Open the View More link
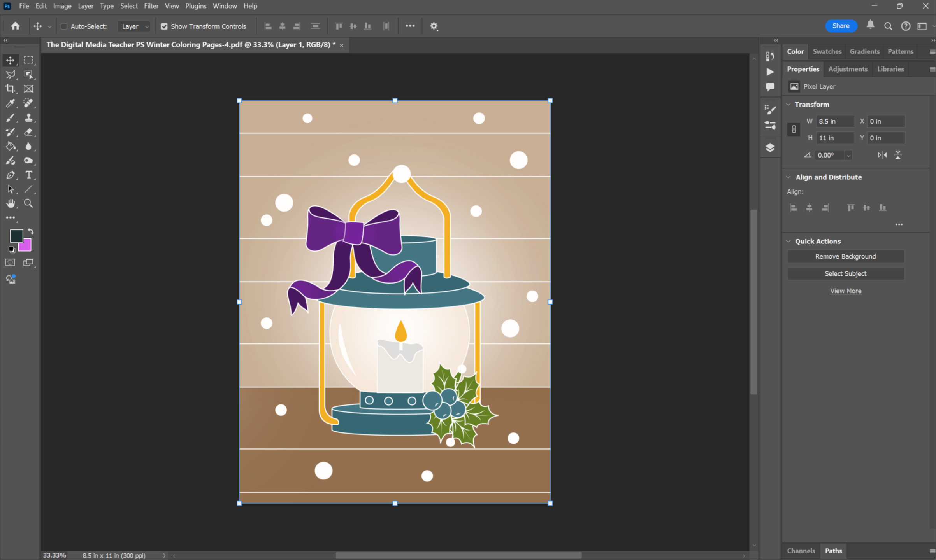The image size is (936, 560). coord(845,291)
